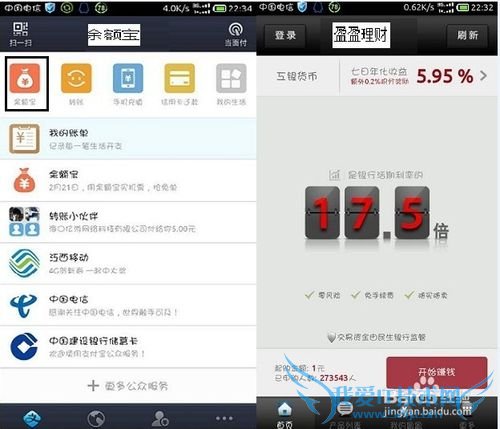Switch to the contacts tab
500x429 pixels.
[x=160, y=419]
